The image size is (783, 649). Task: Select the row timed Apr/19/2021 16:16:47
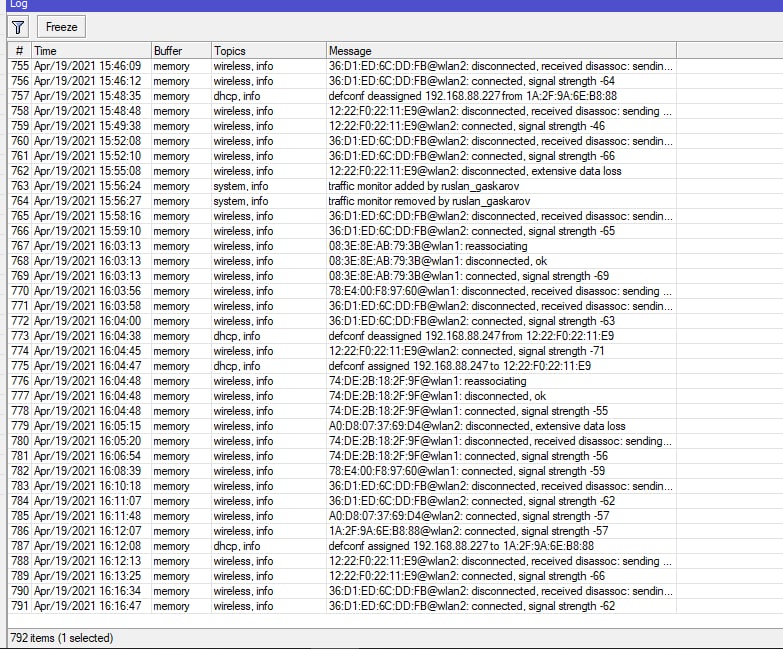click(342, 606)
